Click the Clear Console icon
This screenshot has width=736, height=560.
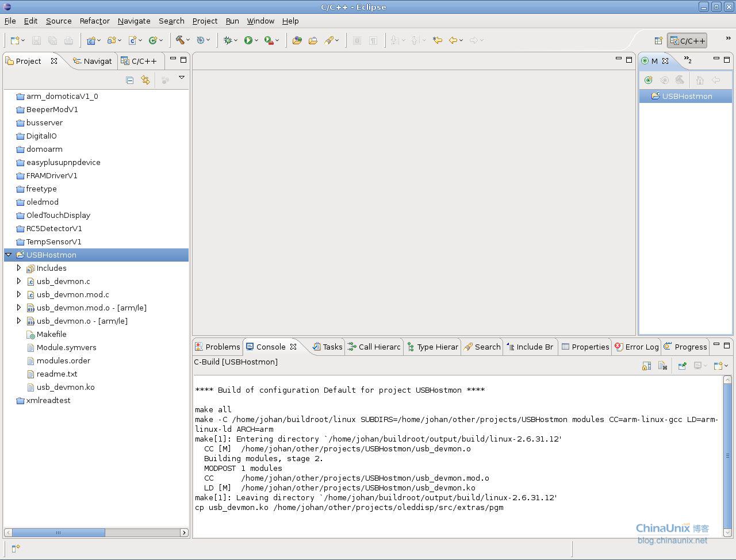(662, 366)
